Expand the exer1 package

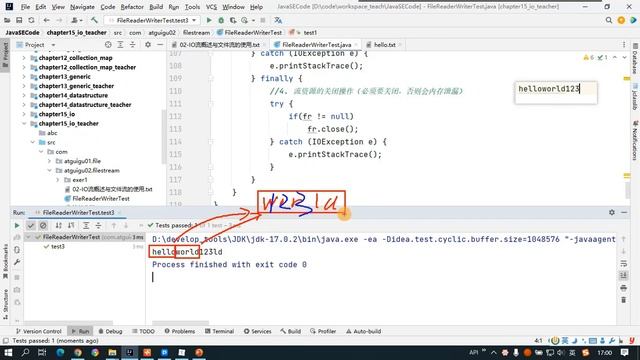click(58, 180)
